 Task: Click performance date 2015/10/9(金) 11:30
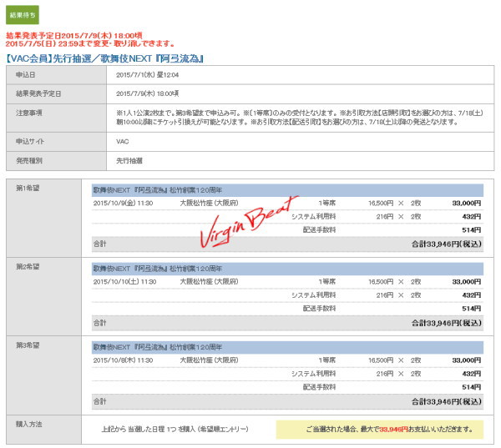tap(123, 203)
